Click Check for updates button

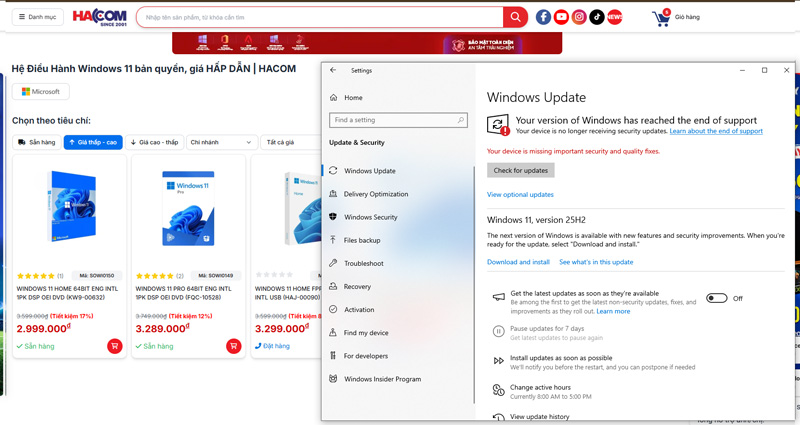[520, 170]
